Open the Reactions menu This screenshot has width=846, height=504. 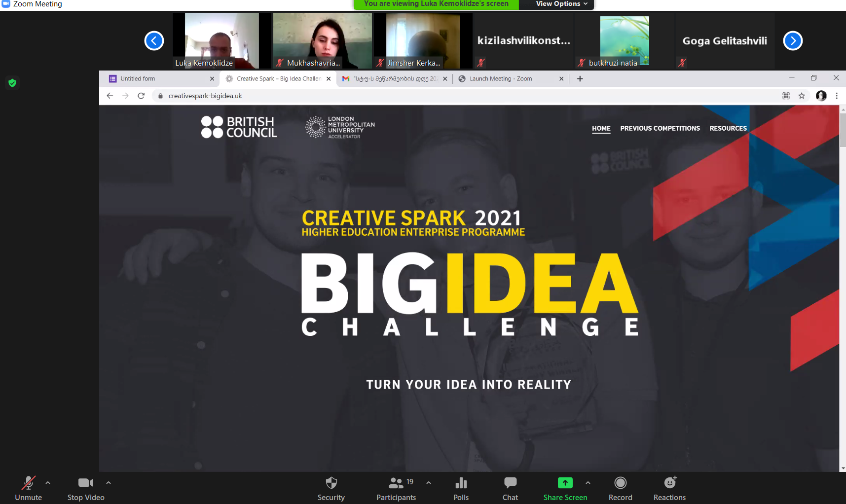(670, 488)
